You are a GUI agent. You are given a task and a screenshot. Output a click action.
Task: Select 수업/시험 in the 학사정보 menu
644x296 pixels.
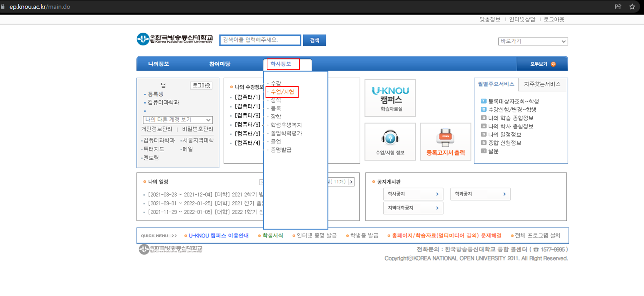click(282, 92)
